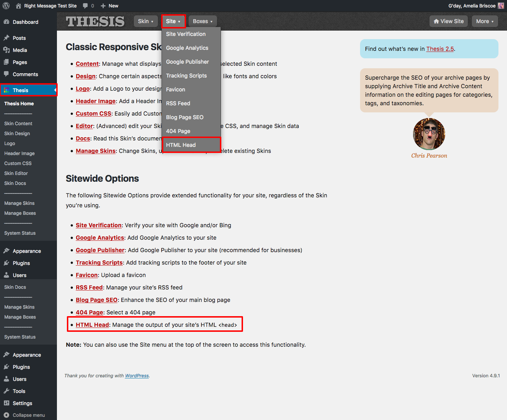Click the Chris Pearson portrait image
The height and width of the screenshot is (420, 507).
[429, 134]
